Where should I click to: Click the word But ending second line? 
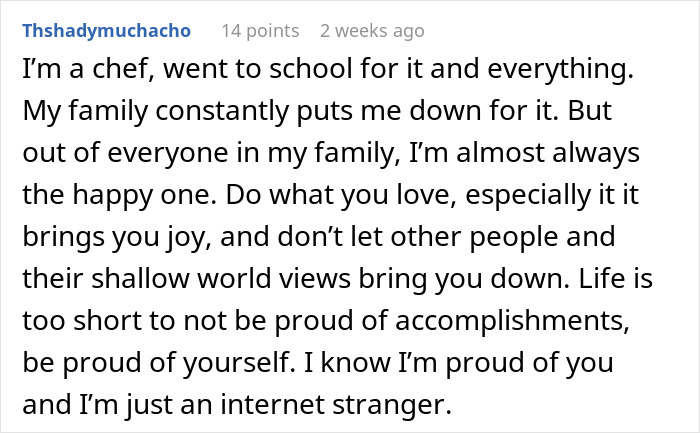[589, 110]
